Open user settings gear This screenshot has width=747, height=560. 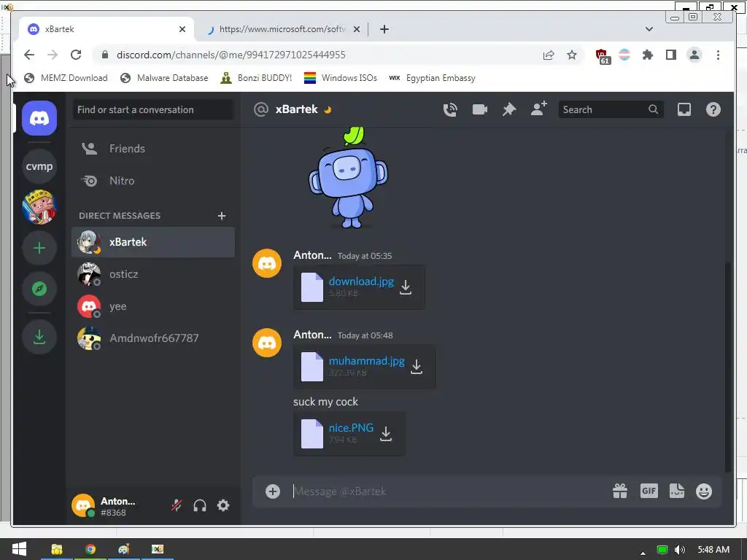click(x=223, y=505)
